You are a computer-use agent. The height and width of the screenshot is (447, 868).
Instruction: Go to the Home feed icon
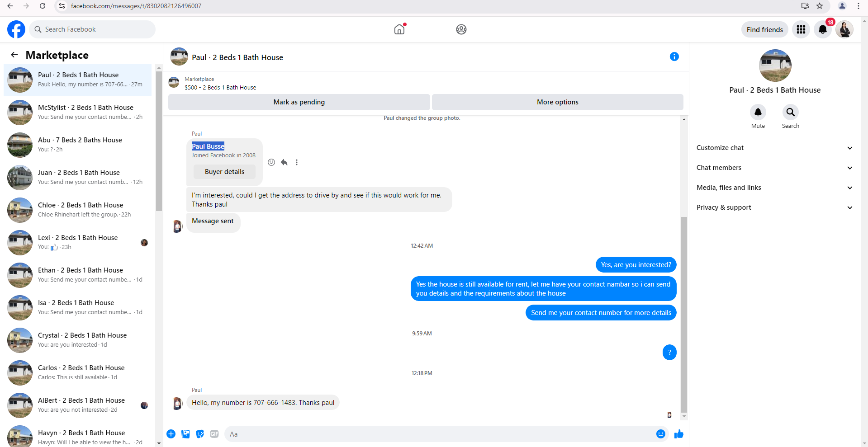(399, 29)
